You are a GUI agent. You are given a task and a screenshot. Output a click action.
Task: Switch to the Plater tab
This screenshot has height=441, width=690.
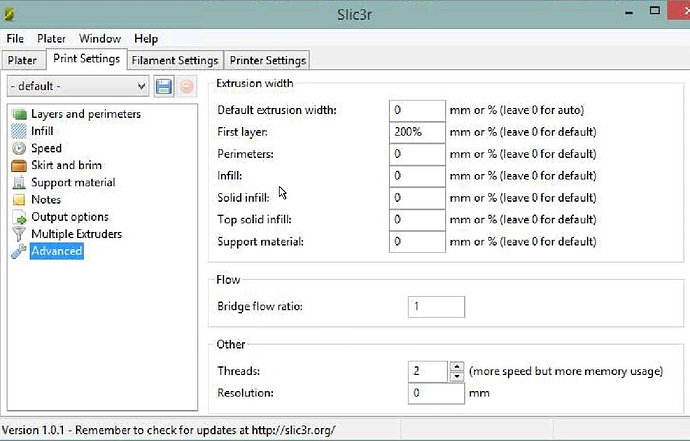click(x=22, y=60)
